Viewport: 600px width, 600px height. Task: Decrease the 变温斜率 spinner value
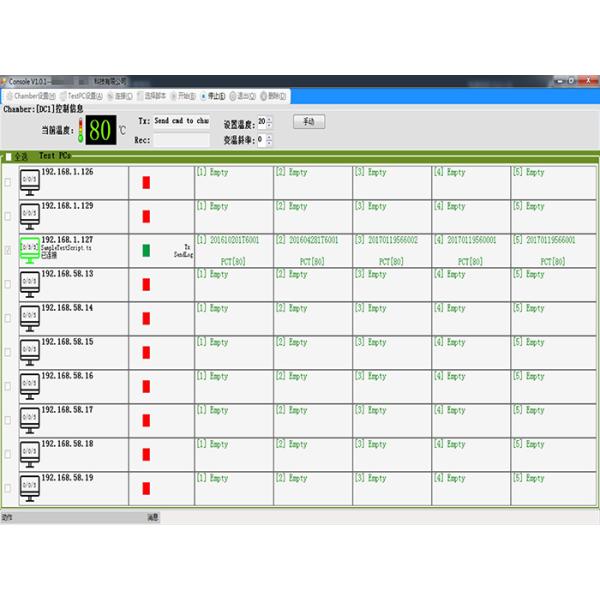click(270, 143)
